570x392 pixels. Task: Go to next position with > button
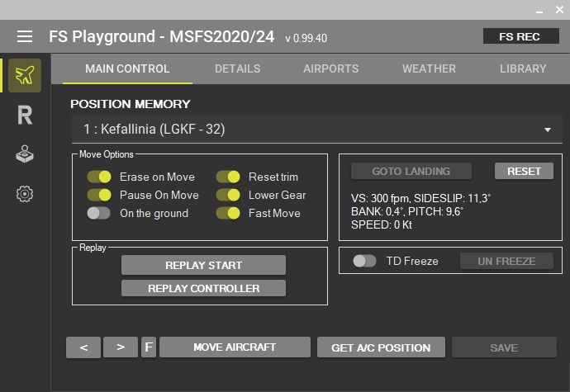pyautogui.click(x=121, y=347)
